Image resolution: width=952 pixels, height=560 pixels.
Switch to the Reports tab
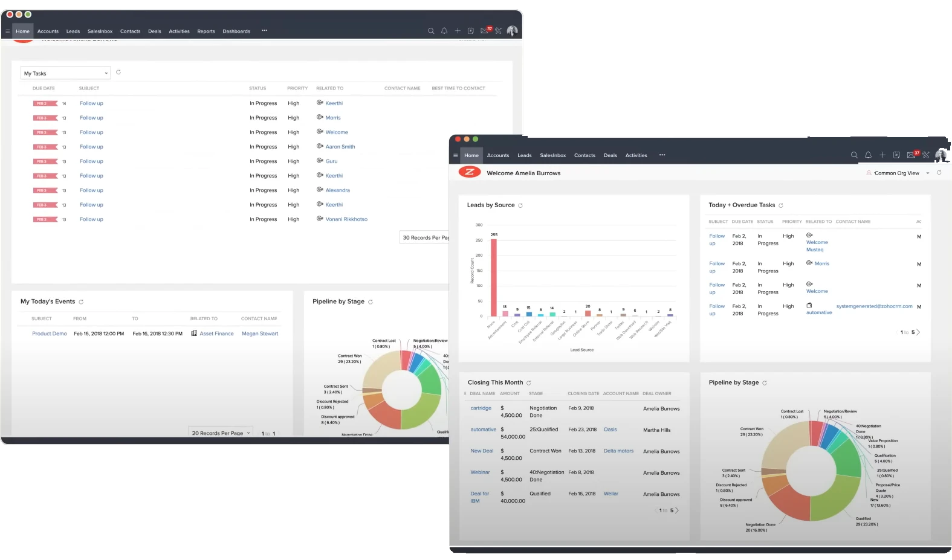[x=206, y=31]
